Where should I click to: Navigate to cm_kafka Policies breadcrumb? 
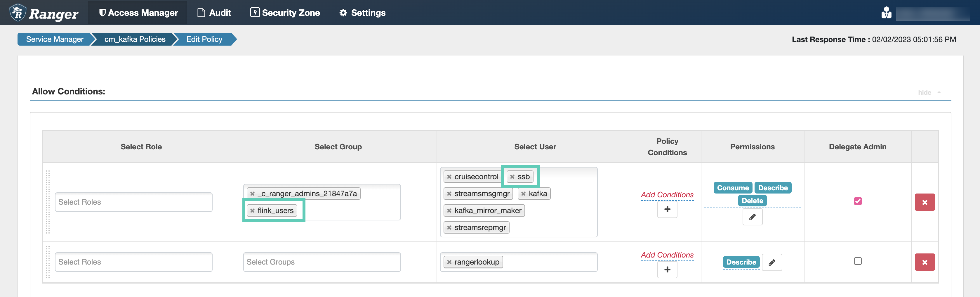[x=135, y=39]
